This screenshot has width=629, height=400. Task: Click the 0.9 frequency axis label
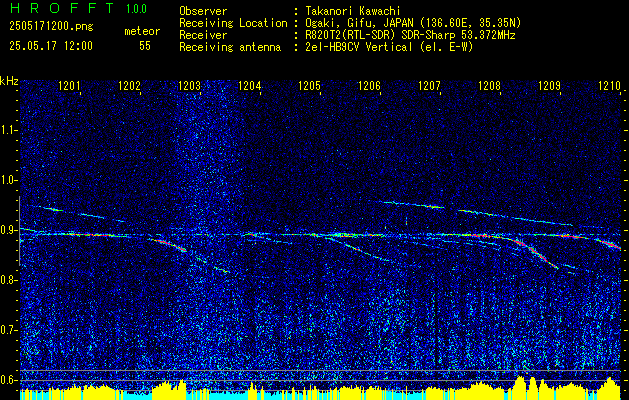(x=8, y=230)
